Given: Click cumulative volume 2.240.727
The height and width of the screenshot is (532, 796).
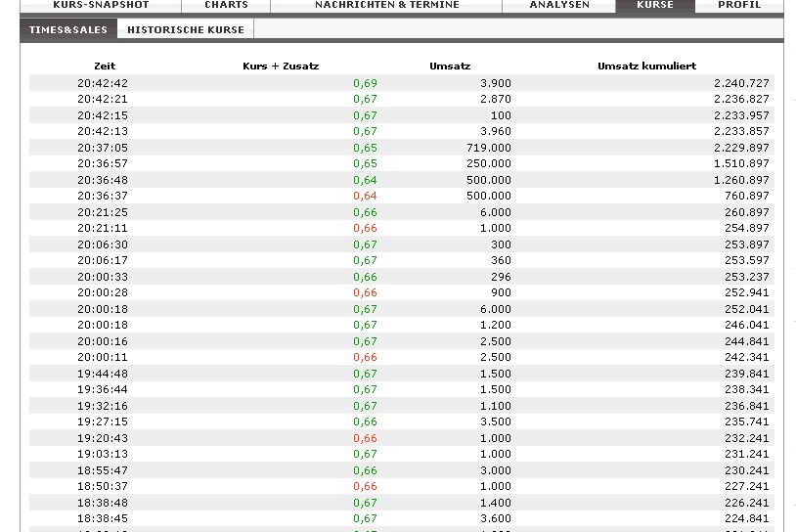Looking at the screenshot, I should [741, 83].
